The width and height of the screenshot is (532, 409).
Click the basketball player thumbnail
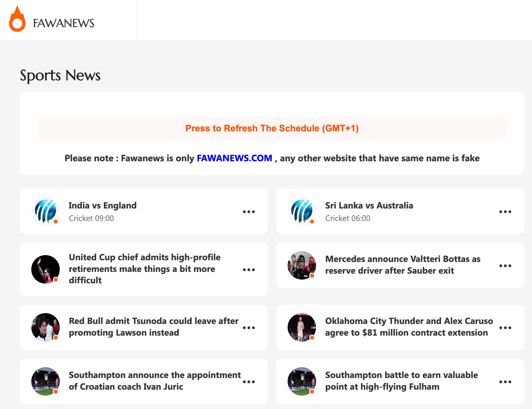302,327
